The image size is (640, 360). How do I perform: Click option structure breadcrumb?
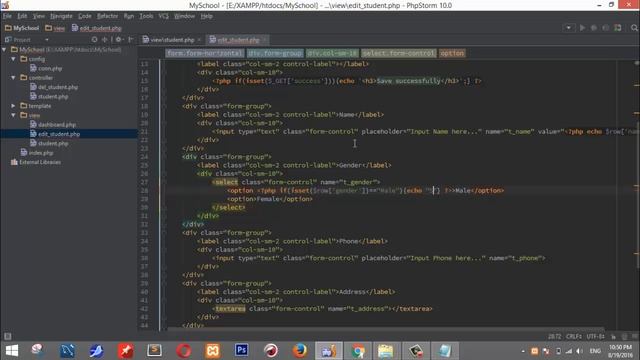tap(452, 53)
